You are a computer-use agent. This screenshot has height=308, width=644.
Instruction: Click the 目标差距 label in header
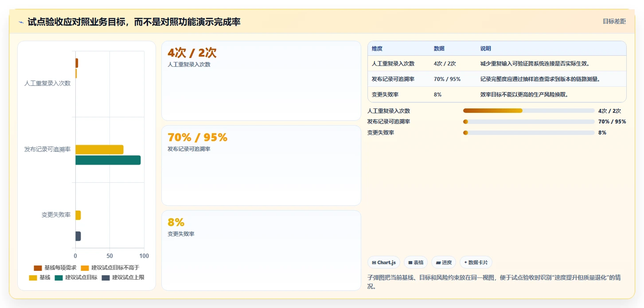coord(614,21)
